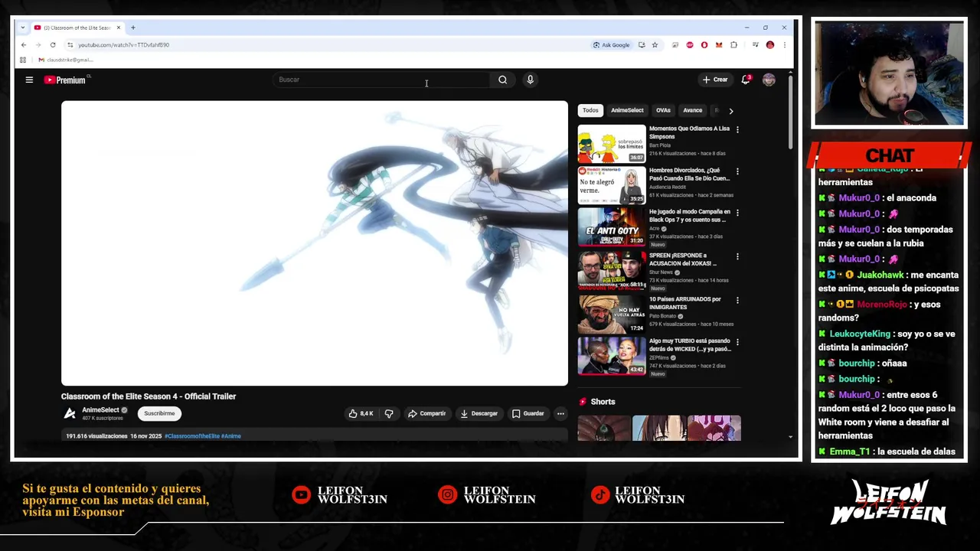Start voice search with microphone icon
Viewport: 980px width, 551px height.
tap(530, 80)
